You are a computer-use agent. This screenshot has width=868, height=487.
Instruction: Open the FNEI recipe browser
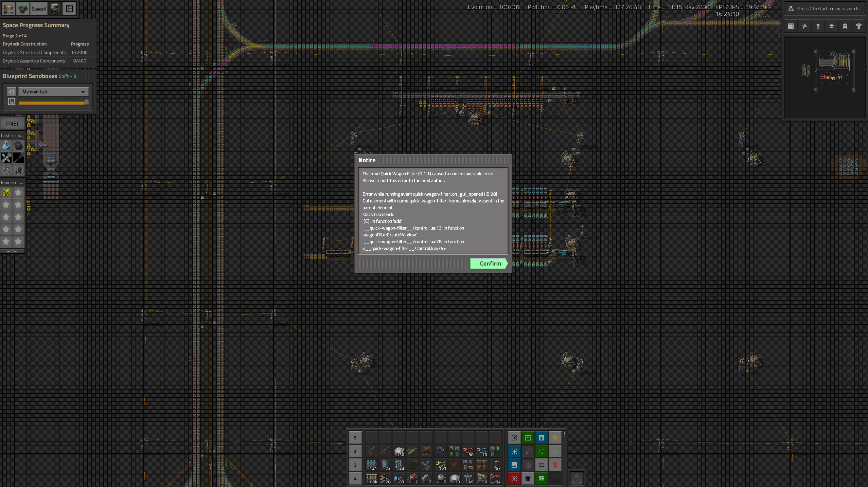pos(12,124)
